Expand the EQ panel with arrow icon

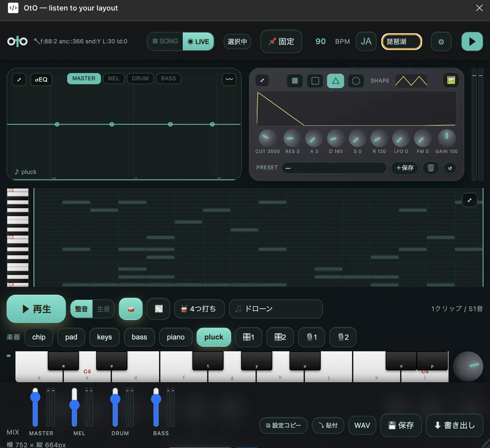tap(19, 80)
